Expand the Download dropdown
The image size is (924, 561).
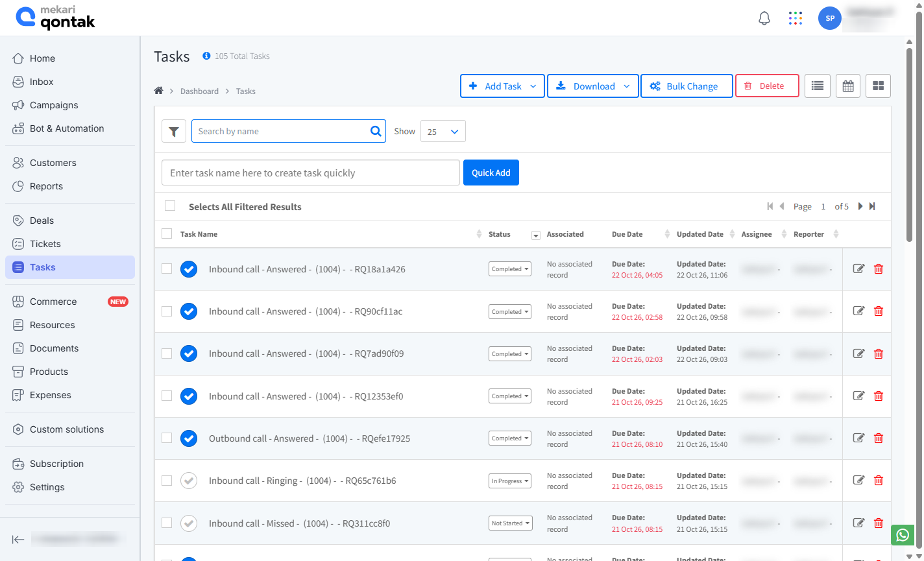click(x=627, y=86)
